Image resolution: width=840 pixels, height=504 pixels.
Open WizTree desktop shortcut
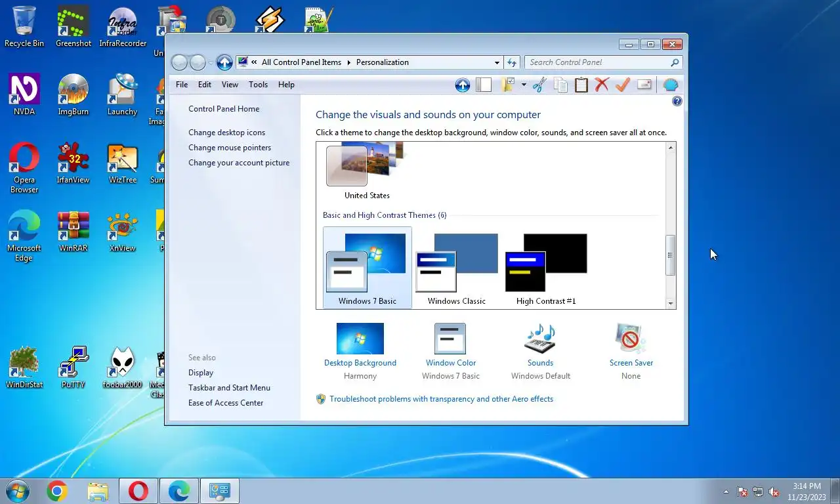[123, 163]
